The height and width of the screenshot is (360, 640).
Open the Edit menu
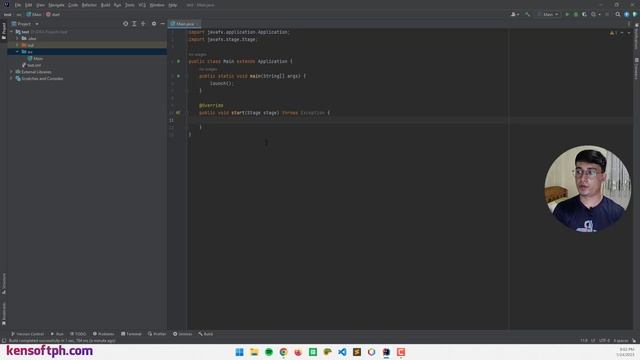click(29, 5)
